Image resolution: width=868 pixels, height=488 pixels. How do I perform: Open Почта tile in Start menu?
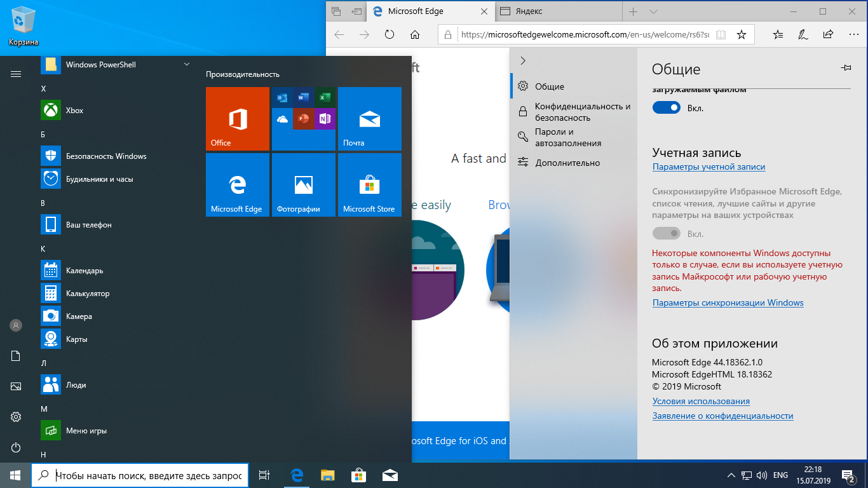pyautogui.click(x=370, y=119)
